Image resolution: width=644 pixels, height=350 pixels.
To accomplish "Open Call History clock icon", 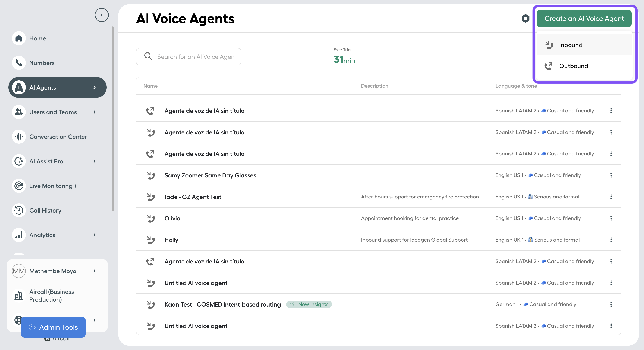I will [x=19, y=210].
